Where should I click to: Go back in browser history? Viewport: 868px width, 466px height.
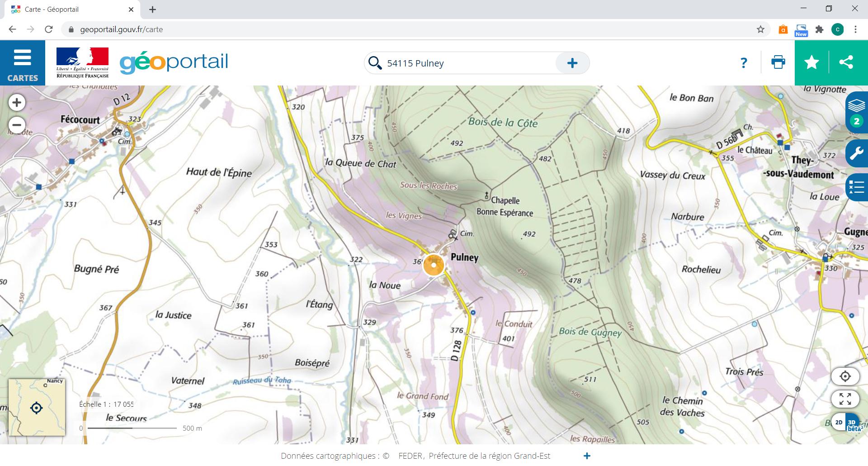pyautogui.click(x=12, y=29)
